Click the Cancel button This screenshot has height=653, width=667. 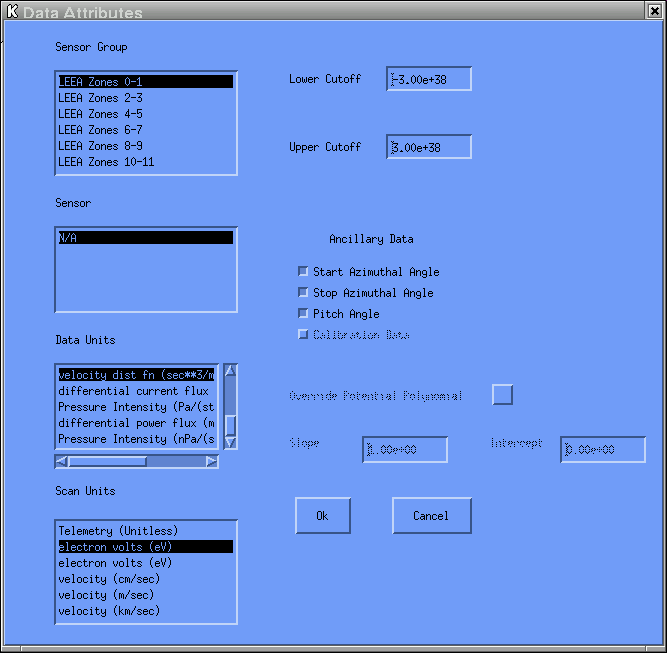(x=432, y=516)
